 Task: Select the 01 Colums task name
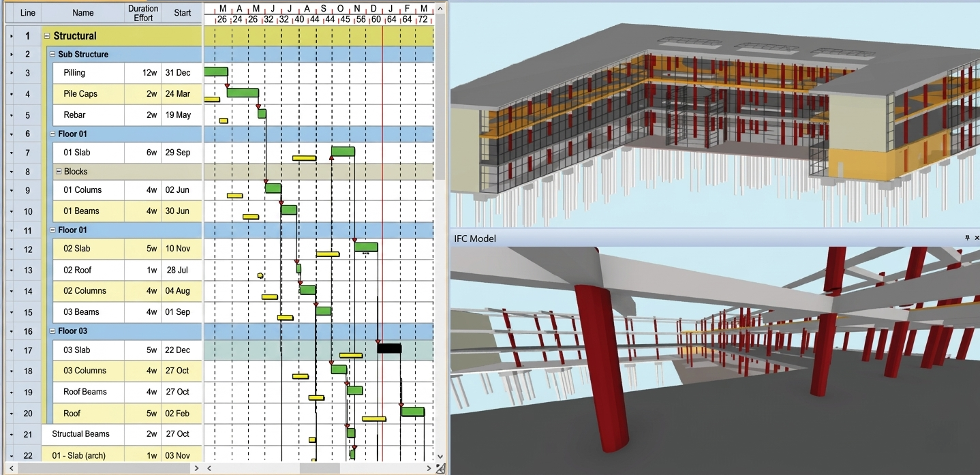point(82,190)
